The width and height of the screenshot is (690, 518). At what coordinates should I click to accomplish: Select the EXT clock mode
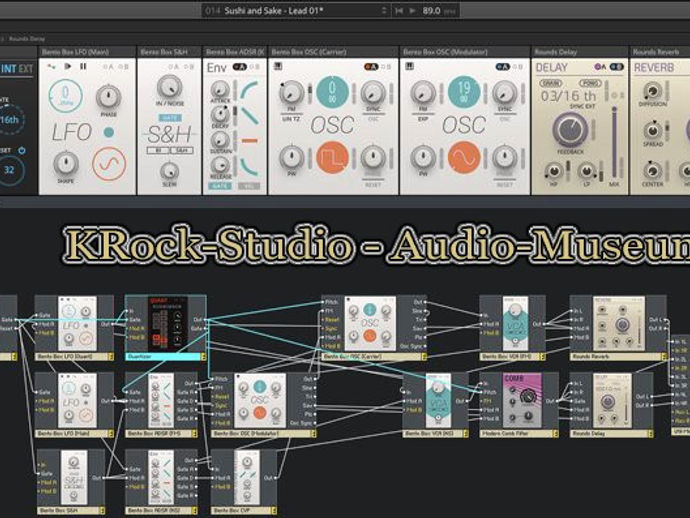point(26,69)
